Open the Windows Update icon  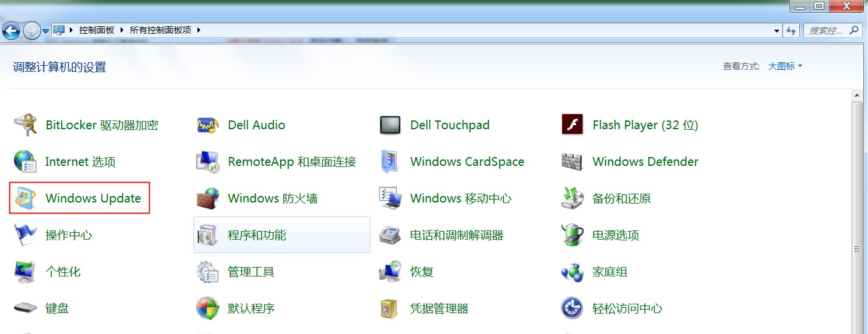(25, 198)
